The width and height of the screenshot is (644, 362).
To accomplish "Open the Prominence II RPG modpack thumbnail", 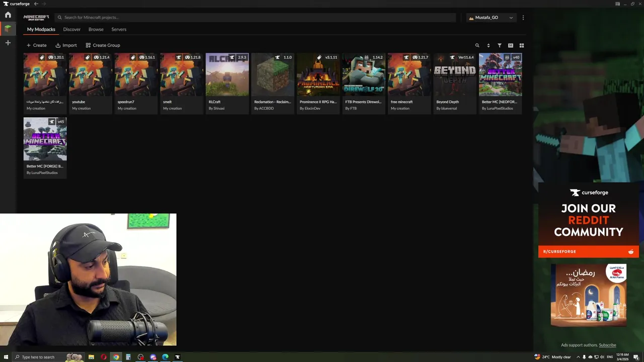I will point(318,75).
